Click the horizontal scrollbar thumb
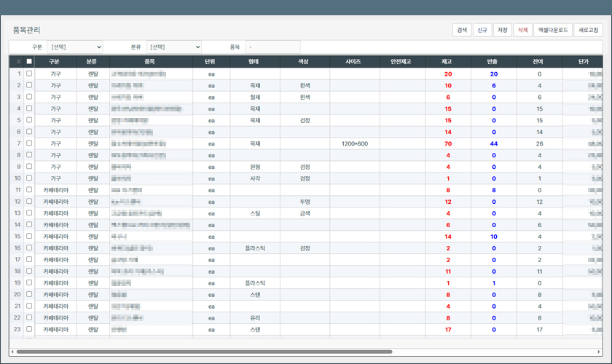Viewport: 612px width, 364px height. point(204,352)
